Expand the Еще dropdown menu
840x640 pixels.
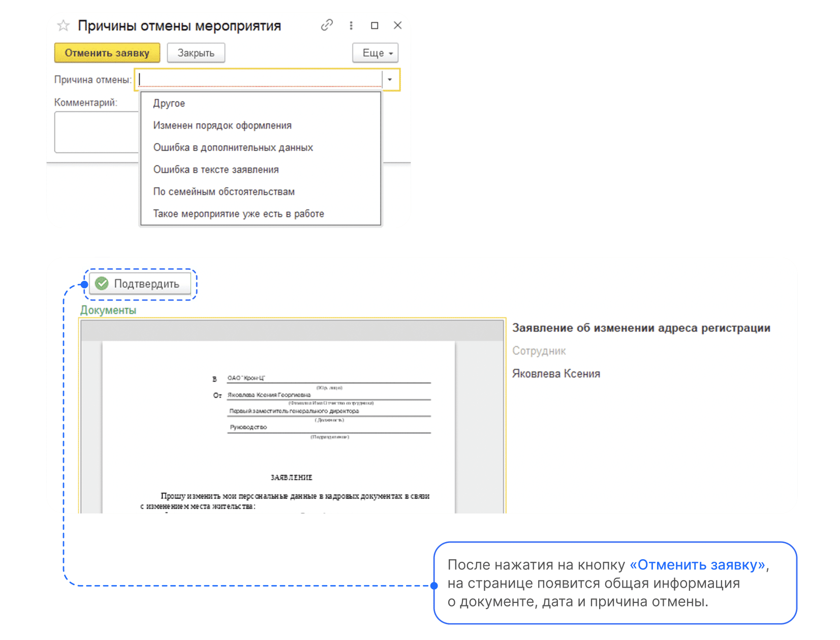coord(375,53)
